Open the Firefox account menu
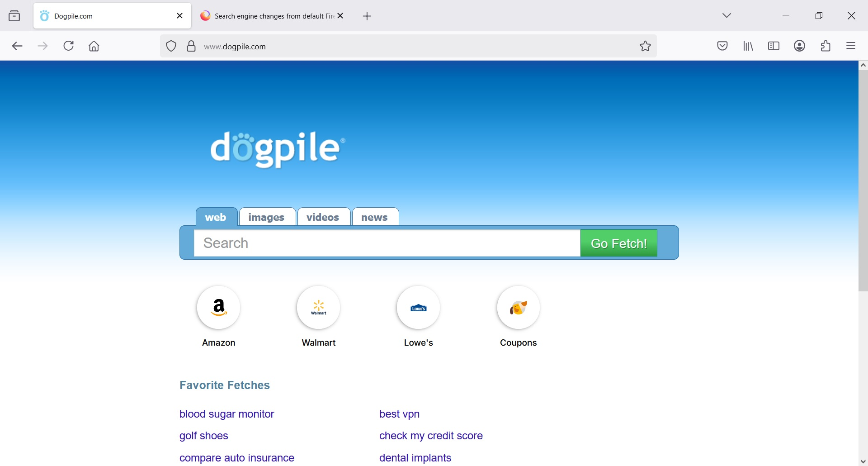 click(800, 46)
